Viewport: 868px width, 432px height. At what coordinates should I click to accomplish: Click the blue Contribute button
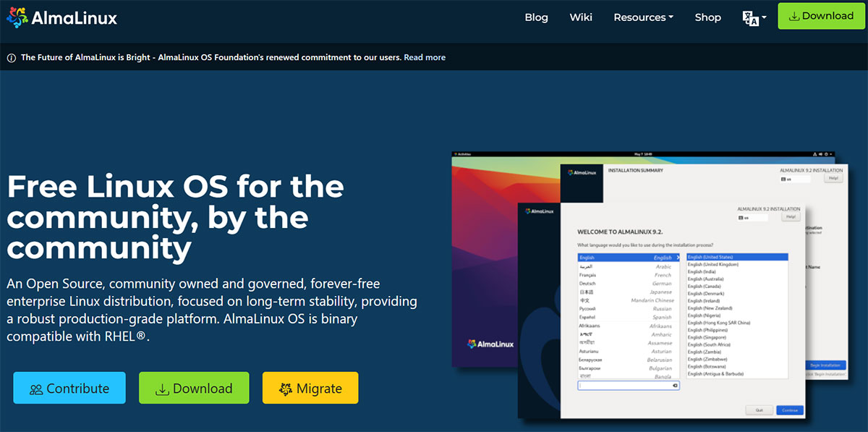click(x=69, y=388)
